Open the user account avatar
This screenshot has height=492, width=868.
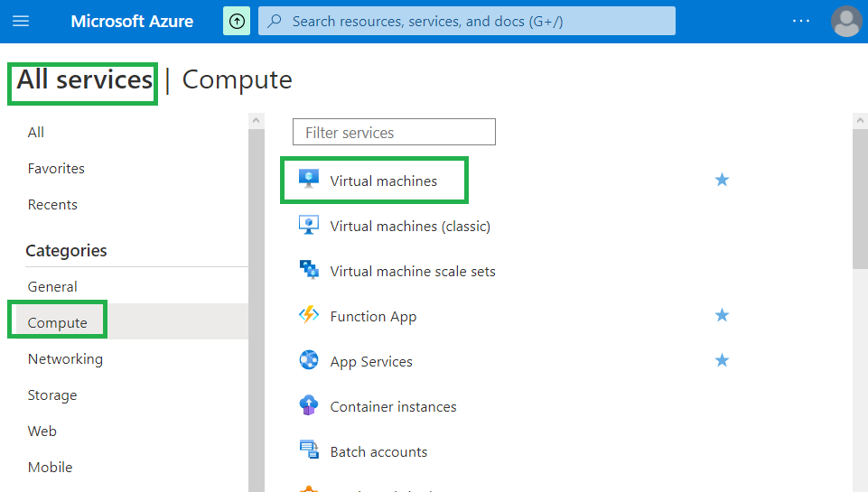point(845,21)
